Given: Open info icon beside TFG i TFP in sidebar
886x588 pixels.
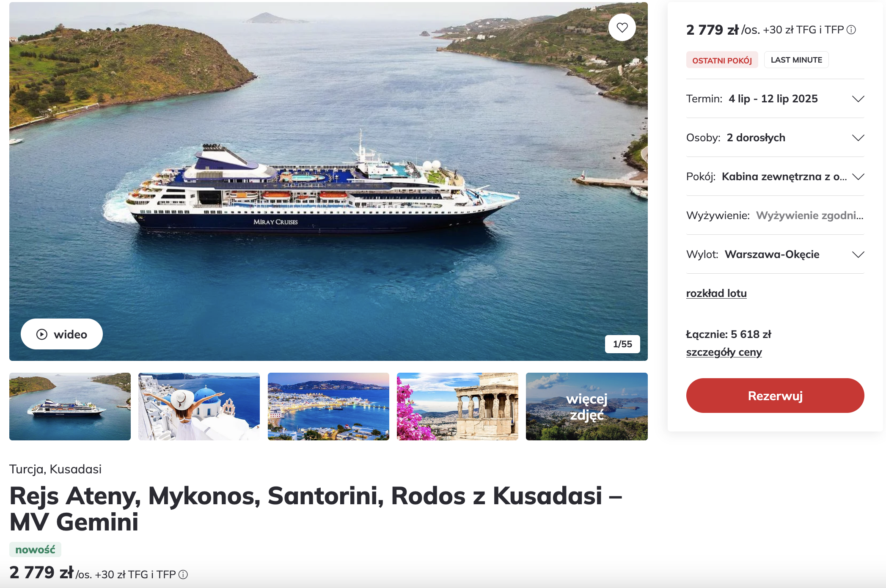Looking at the screenshot, I should point(851,30).
